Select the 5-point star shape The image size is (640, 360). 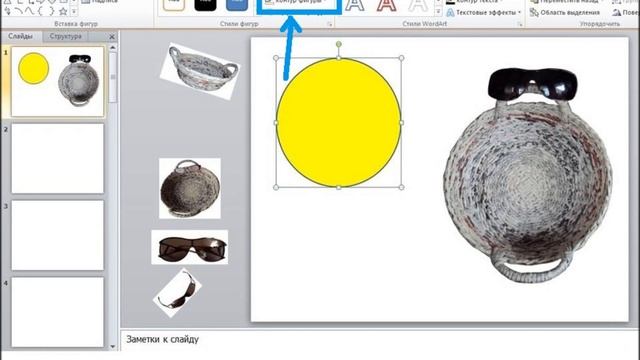pos(63,11)
